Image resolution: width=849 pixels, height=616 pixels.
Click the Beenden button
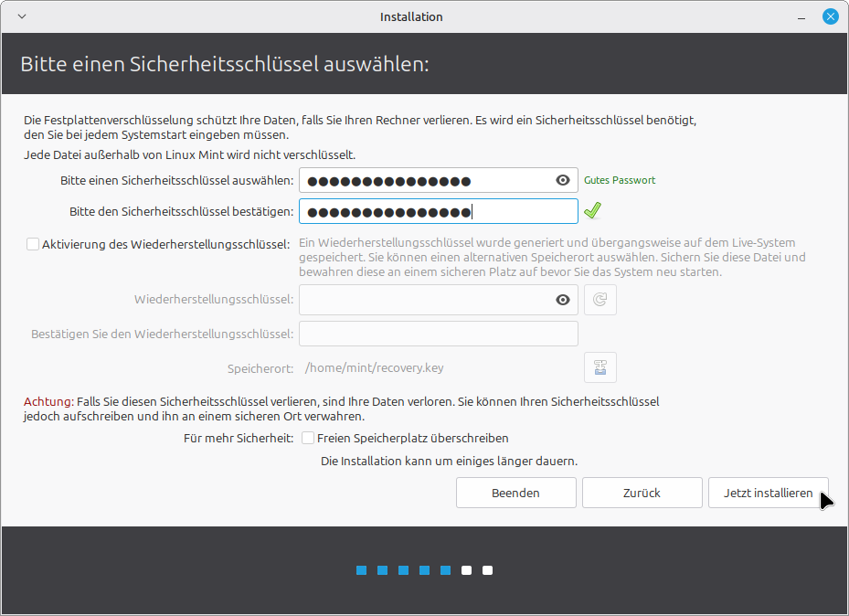(515, 493)
